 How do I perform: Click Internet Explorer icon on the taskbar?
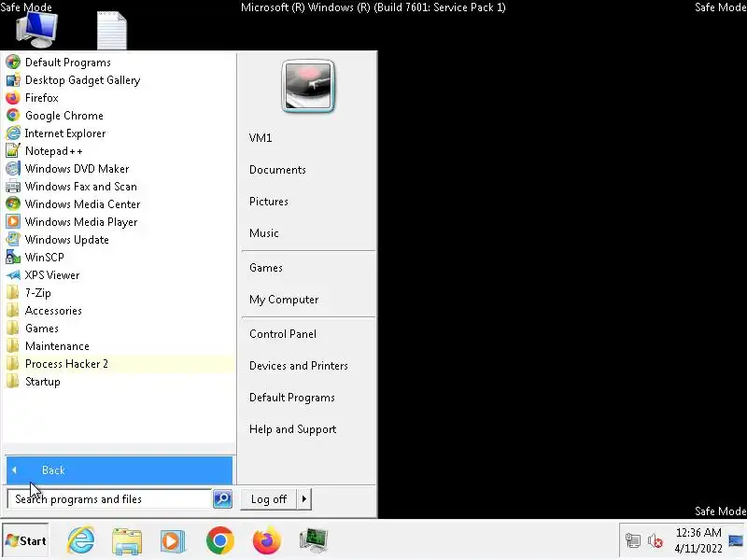(80, 540)
